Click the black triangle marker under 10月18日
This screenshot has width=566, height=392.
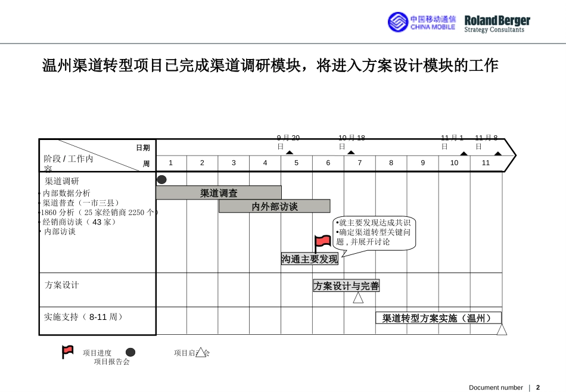coord(351,153)
